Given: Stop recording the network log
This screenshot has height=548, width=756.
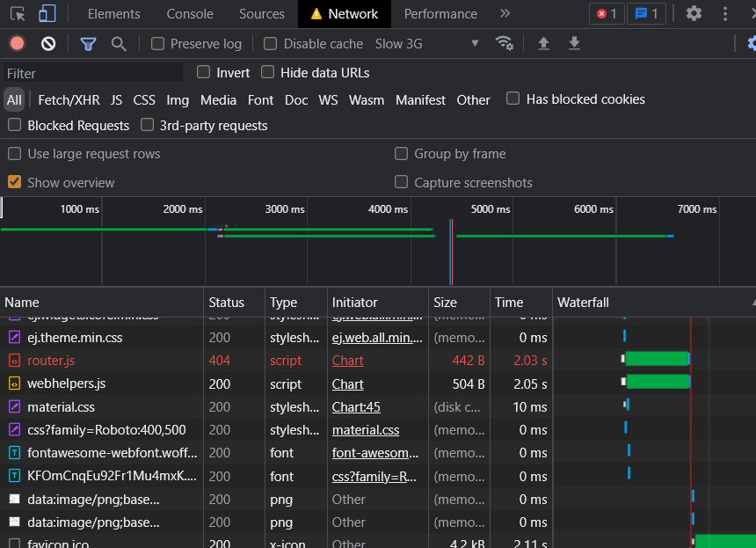Looking at the screenshot, I should point(18,43).
